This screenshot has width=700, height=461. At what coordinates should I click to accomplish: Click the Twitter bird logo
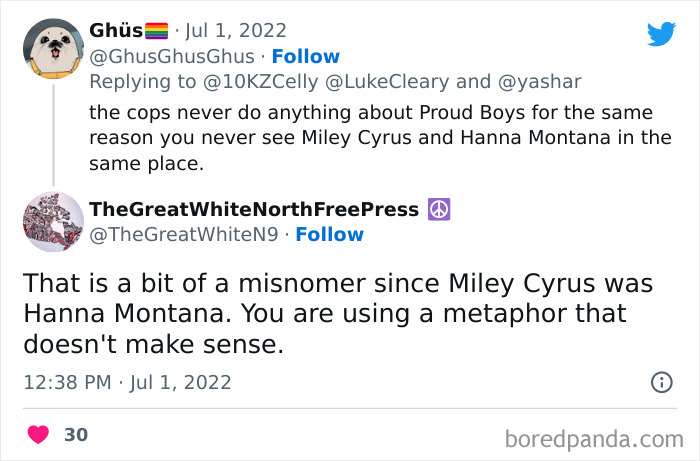[661, 35]
